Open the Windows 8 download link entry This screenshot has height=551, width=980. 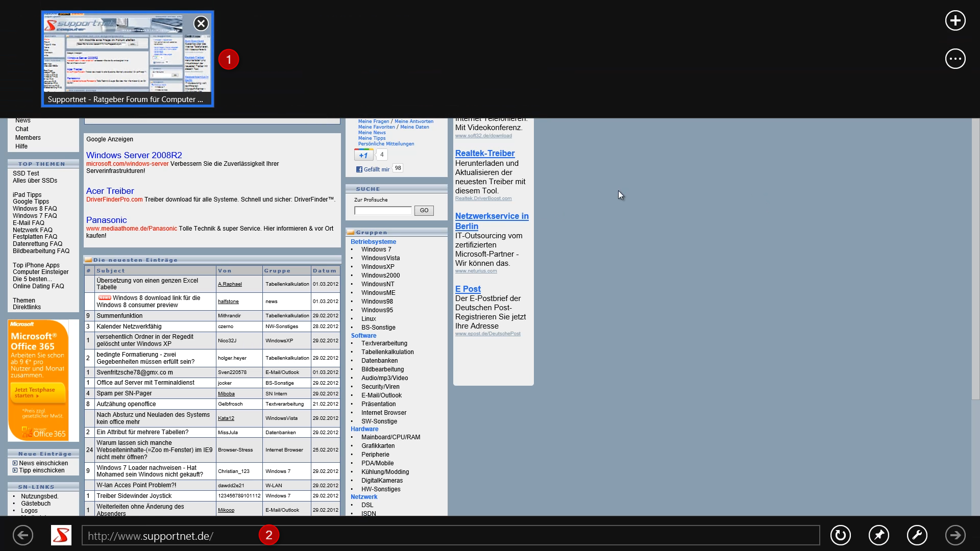tap(149, 302)
